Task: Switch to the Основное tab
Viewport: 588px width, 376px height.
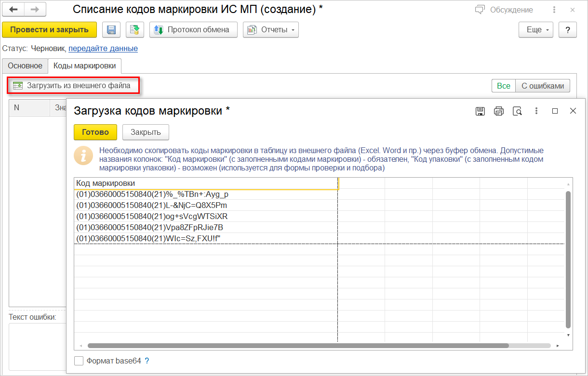Action: (x=25, y=65)
